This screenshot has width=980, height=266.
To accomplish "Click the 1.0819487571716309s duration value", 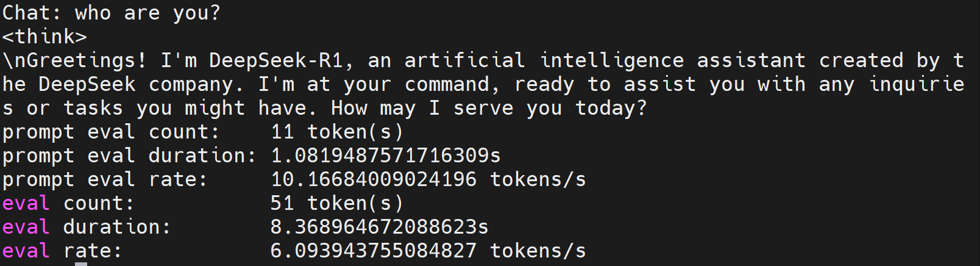I will click(x=385, y=156).
